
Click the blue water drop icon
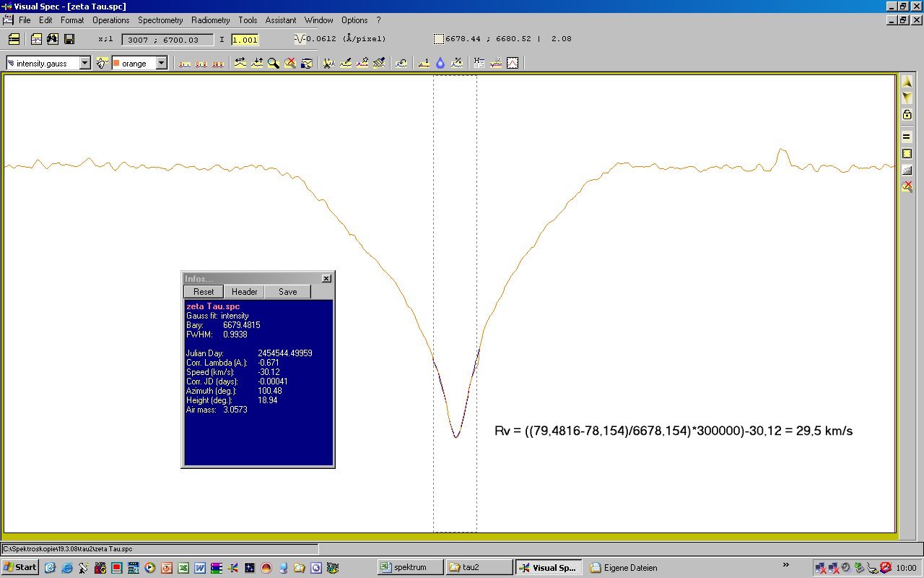pyautogui.click(x=440, y=64)
